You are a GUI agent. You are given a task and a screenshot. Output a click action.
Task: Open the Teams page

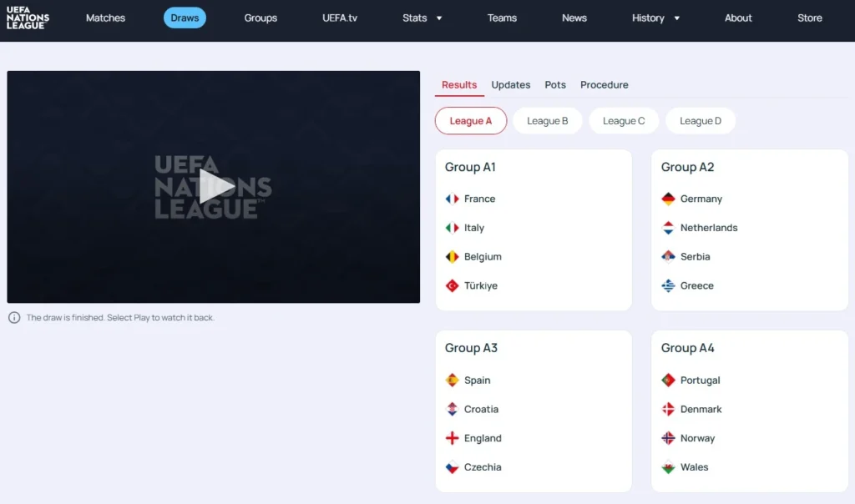(502, 18)
